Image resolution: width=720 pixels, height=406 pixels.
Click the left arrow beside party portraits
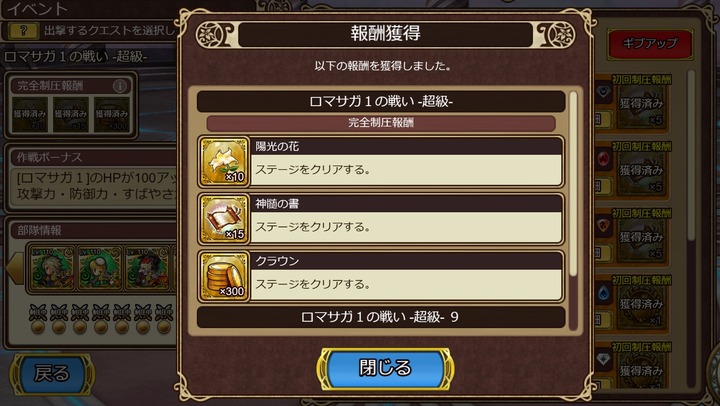tap(15, 268)
